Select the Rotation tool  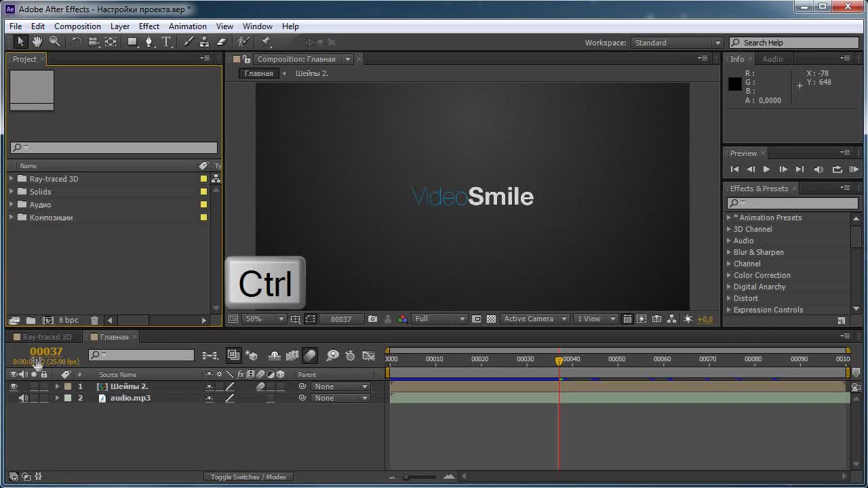(x=77, y=42)
